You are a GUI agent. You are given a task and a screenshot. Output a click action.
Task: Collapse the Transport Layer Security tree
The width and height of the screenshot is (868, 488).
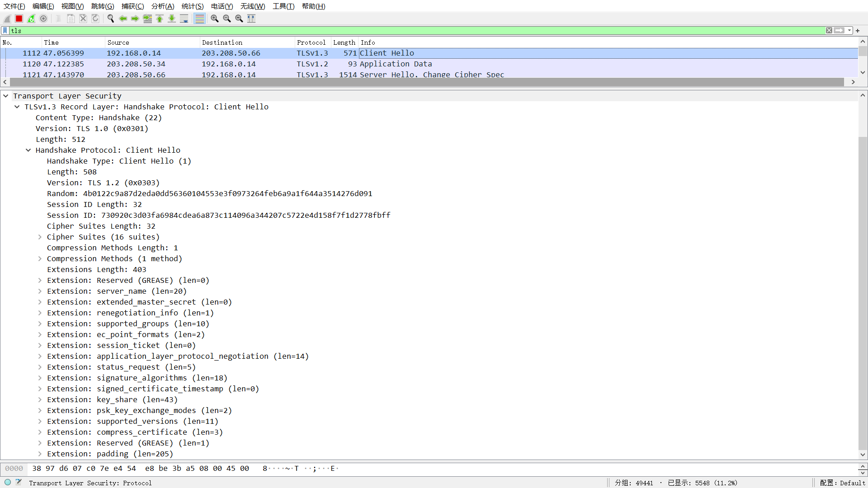6,96
